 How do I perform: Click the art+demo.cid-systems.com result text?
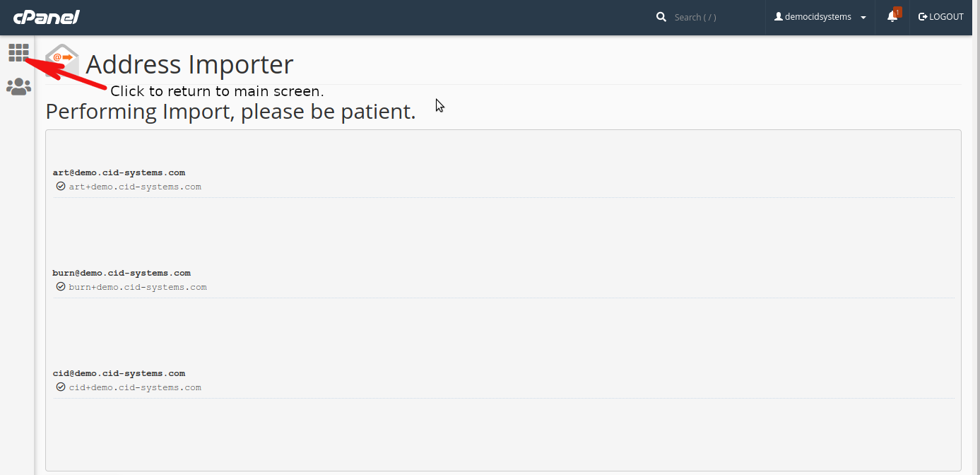135,187
